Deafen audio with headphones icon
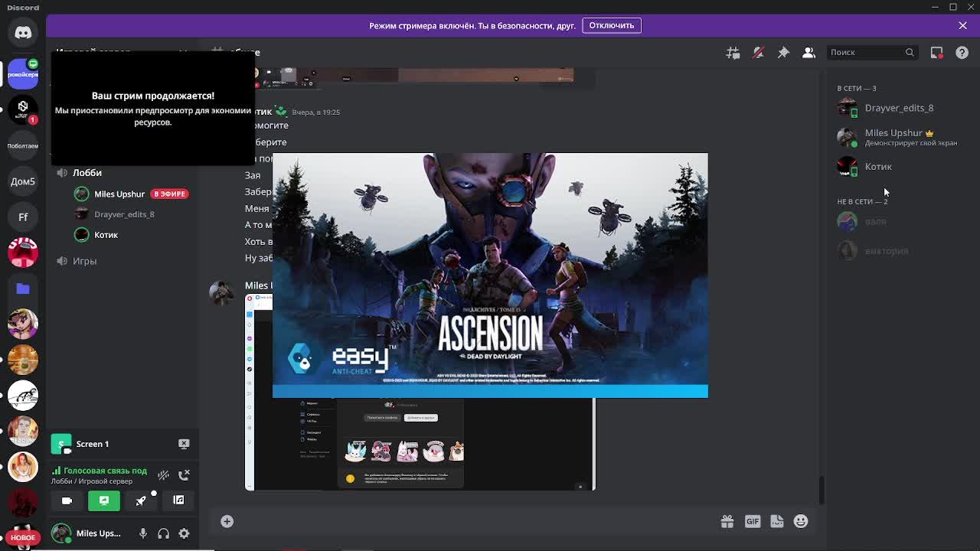Viewport: 980px width, 551px height. (163, 533)
